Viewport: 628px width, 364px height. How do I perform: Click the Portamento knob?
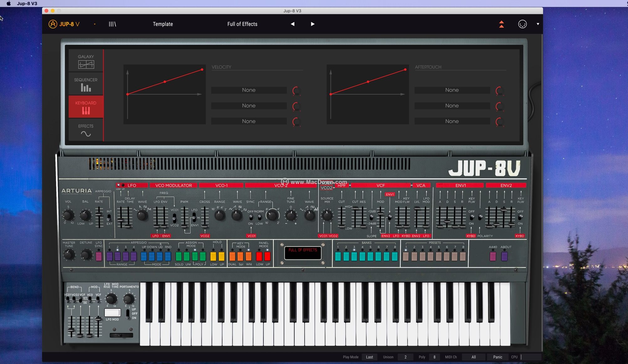[129, 299]
